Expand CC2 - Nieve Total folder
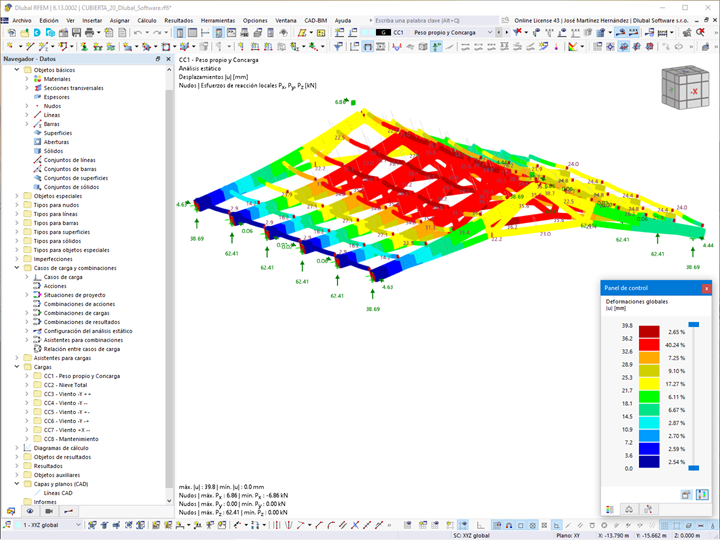 pos(27,385)
